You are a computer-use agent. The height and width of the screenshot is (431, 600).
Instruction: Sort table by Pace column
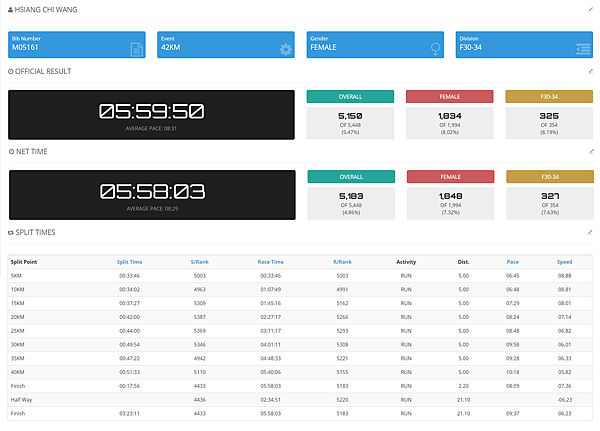pyautogui.click(x=512, y=262)
